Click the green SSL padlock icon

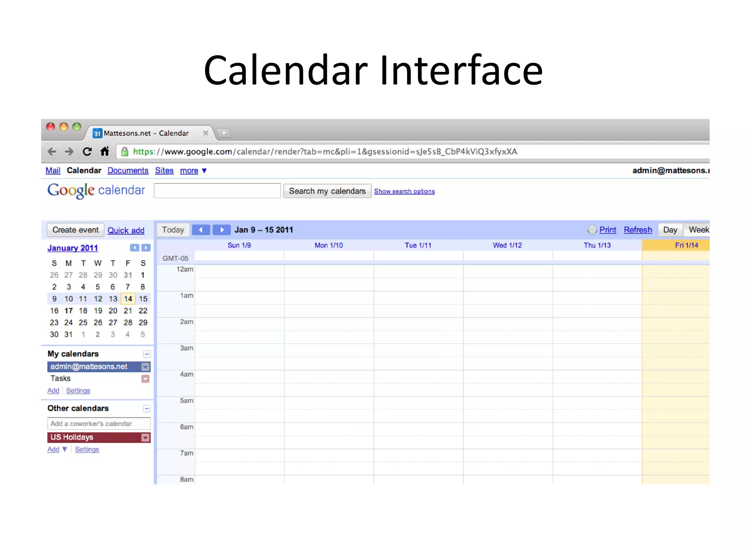125,152
